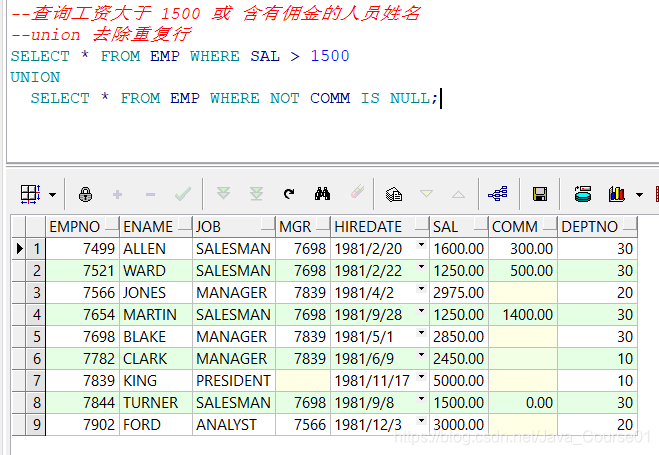The width and height of the screenshot is (659, 455).
Task: Click the 1500 value in SQL editor
Action: pyautogui.click(x=330, y=56)
